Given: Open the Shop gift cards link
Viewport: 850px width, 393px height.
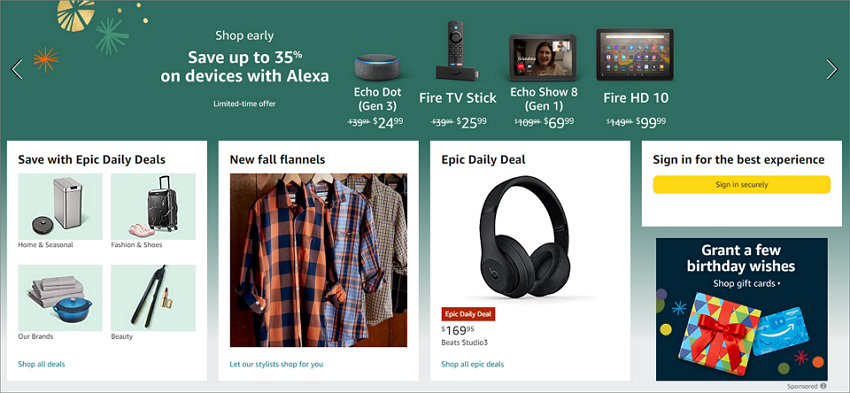Looking at the screenshot, I should [x=747, y=284].
